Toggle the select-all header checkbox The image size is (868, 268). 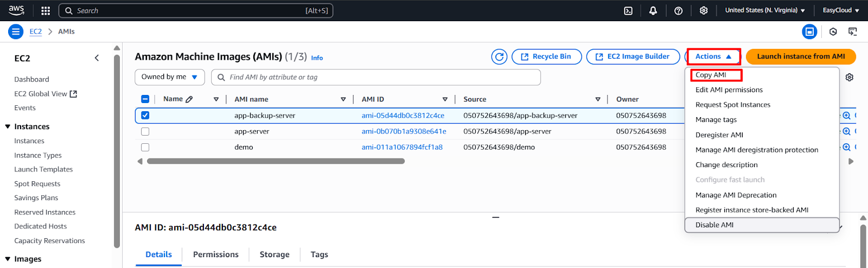145,99
